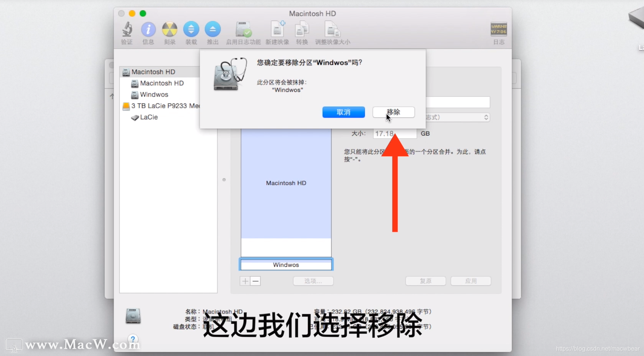The image size is (644, 356).
Task: Open the Log (日志) icon
Action: click(499, 29)
